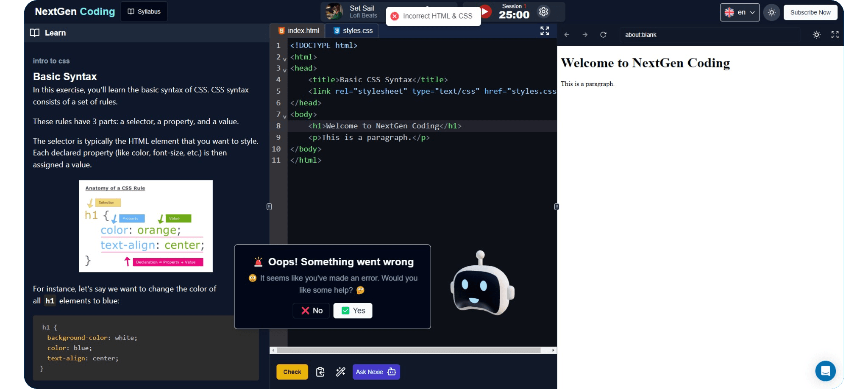Click the 'text-align: center;' code sample line
The image size is (868, 389).
[83, 358]
